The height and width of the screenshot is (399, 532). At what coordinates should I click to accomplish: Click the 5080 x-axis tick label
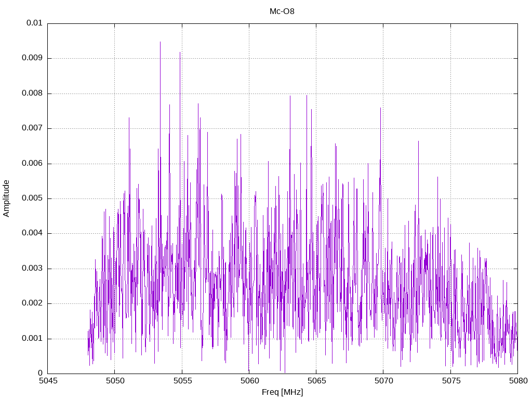pyautogui.click(x=518, y=381)
